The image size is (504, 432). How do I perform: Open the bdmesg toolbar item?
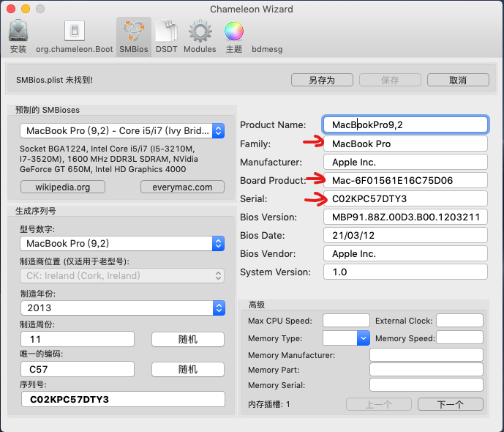point(267,49)
